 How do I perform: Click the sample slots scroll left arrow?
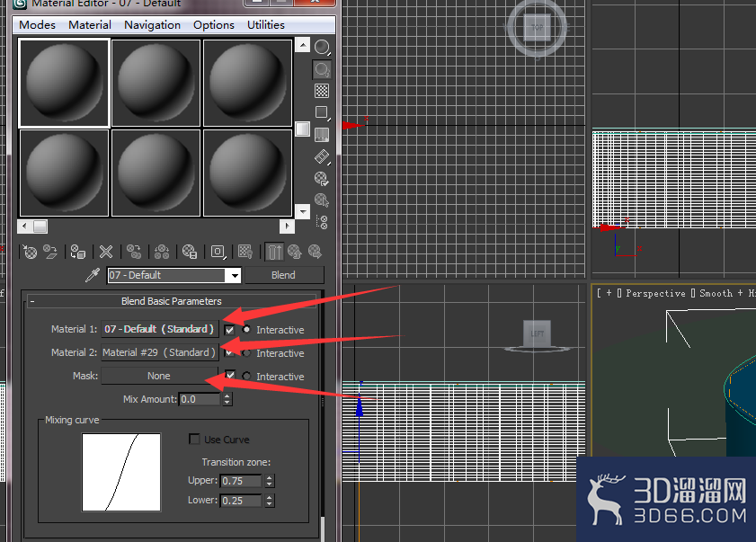coord(25,226)
